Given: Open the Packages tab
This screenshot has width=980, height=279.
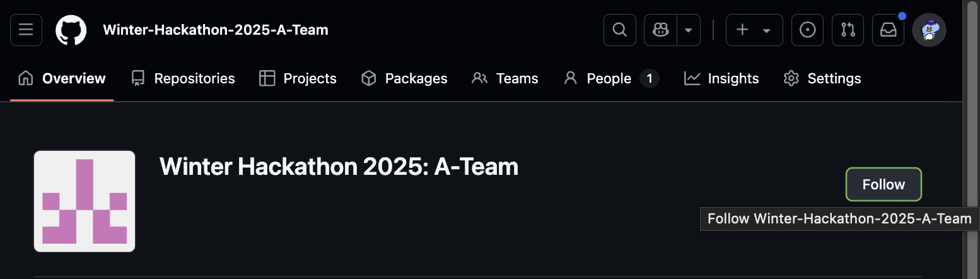Looking at the screenshot, I should click(404, 78).
